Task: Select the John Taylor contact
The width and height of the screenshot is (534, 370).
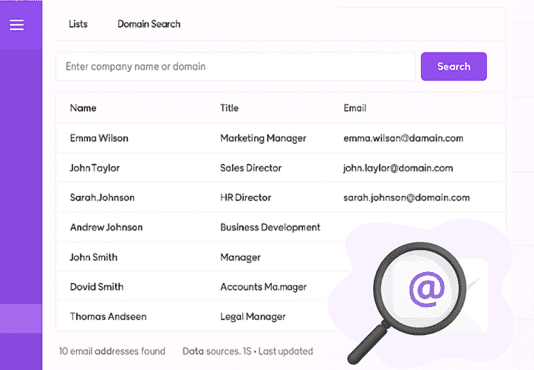Action: pos(95,168)
